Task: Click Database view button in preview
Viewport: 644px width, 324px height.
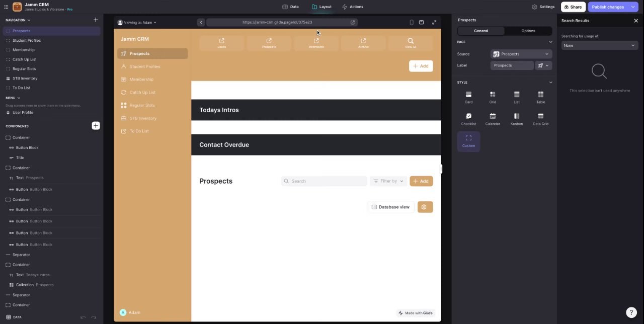Action: click(390, 207)
